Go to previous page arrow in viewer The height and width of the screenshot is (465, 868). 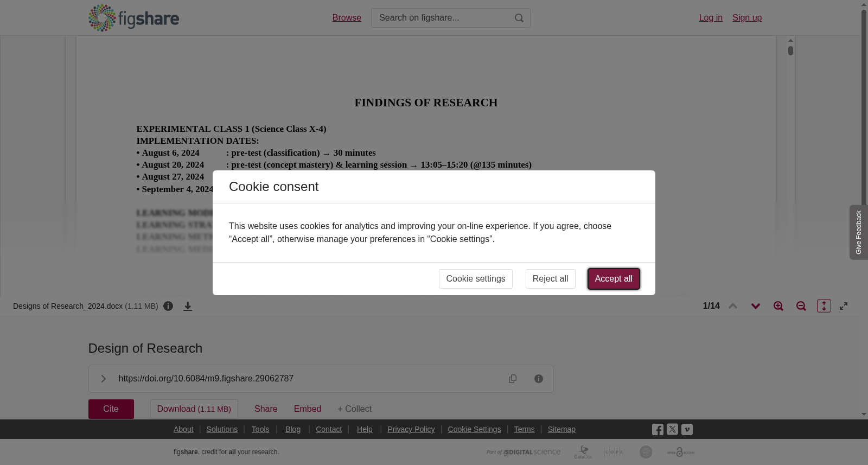733,306
